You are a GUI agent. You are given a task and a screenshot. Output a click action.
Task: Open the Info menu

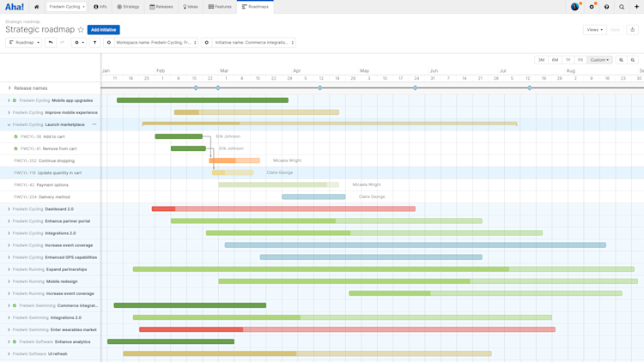pyautogui.click(x=100, y=7)
